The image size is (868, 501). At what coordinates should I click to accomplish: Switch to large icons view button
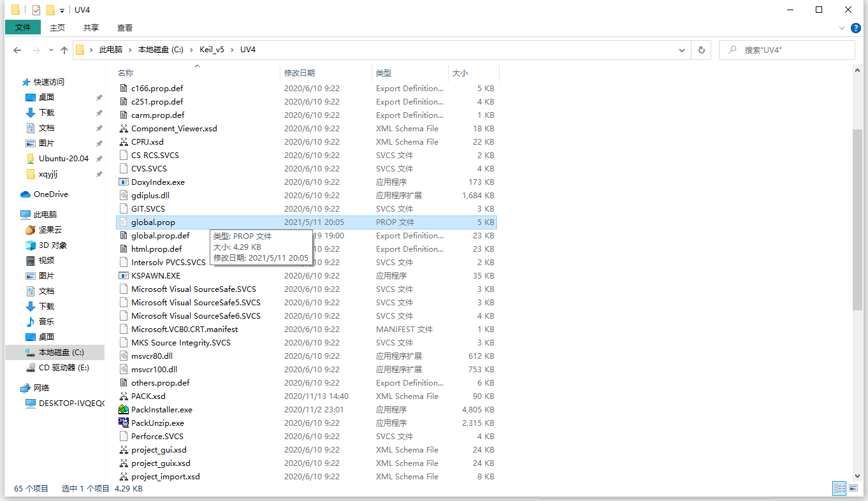point(854,488)
